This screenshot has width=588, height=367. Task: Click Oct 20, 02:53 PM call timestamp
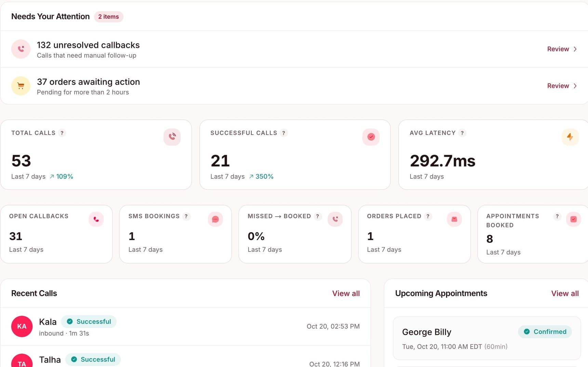333,326
